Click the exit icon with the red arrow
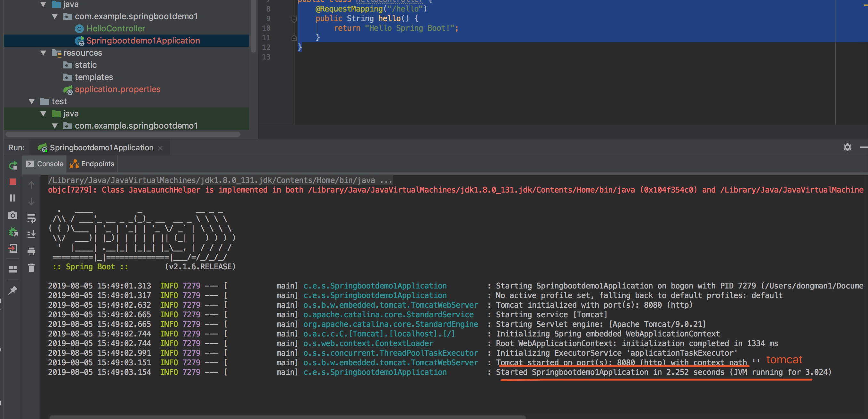 pos(13,249)
